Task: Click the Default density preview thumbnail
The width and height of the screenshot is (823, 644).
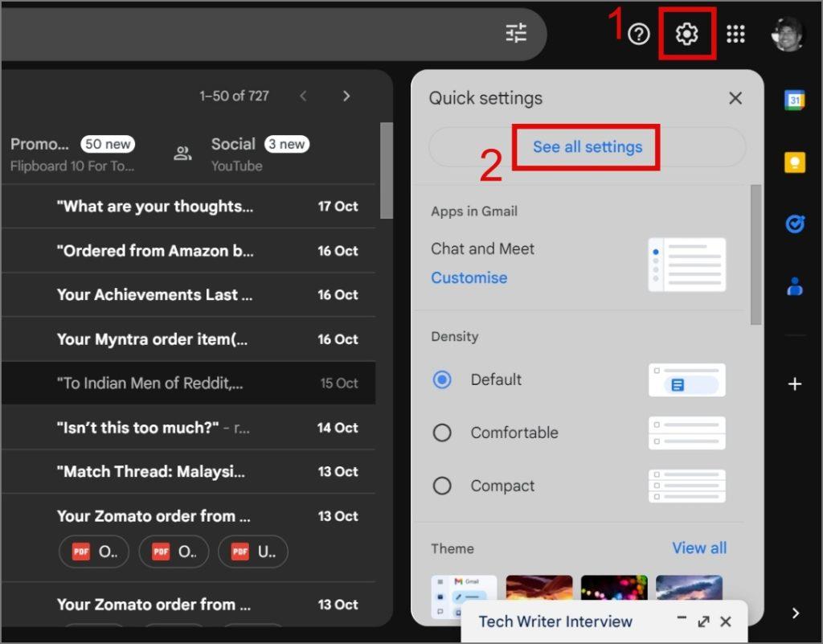Action: point(687,379)
